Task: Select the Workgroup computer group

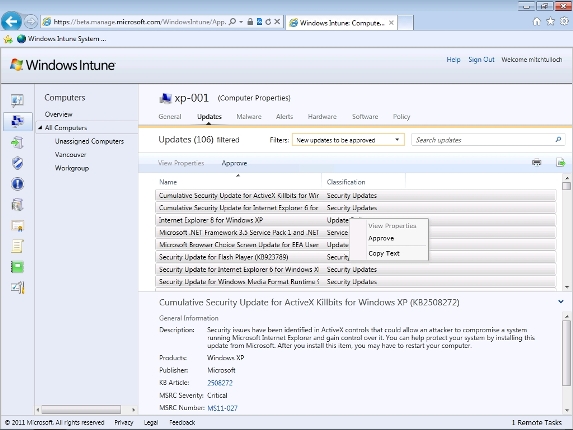Action: coord(72,168)
